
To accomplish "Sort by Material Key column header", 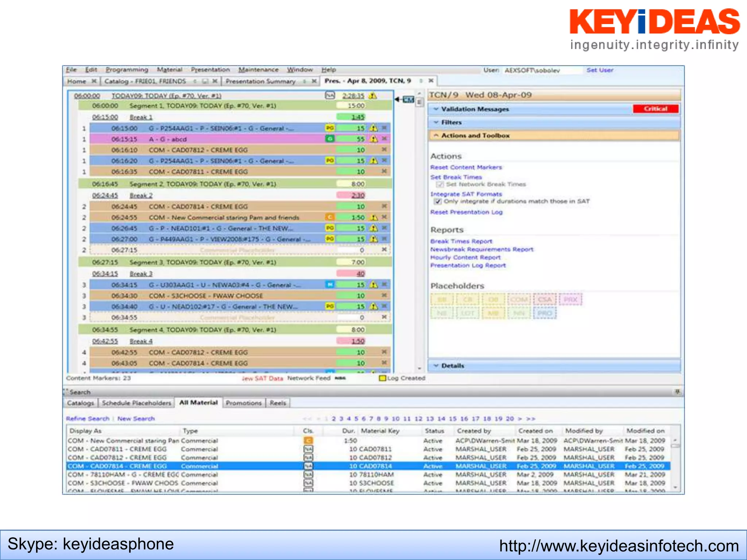I will (380, 431).
